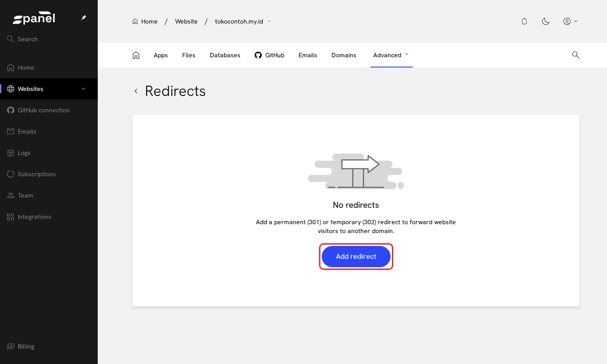Open Logs in the sidebar
Viewport: 607px width, 364px height.
[49, 153]
